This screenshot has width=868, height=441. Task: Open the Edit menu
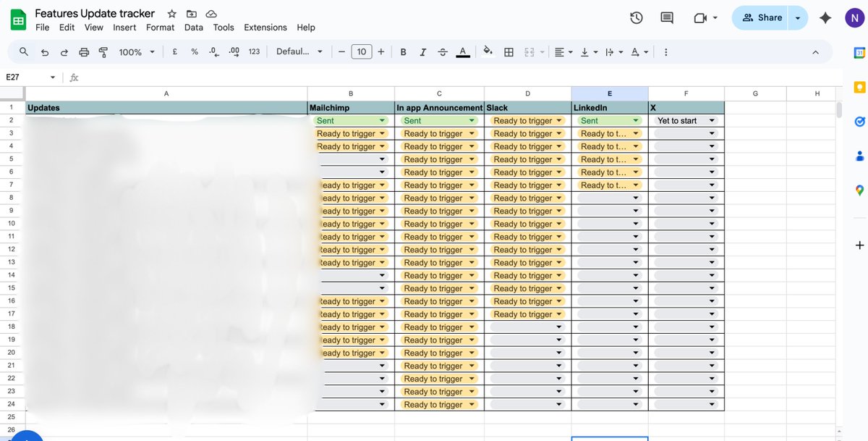pyautogui.click(x=67, y=28)
